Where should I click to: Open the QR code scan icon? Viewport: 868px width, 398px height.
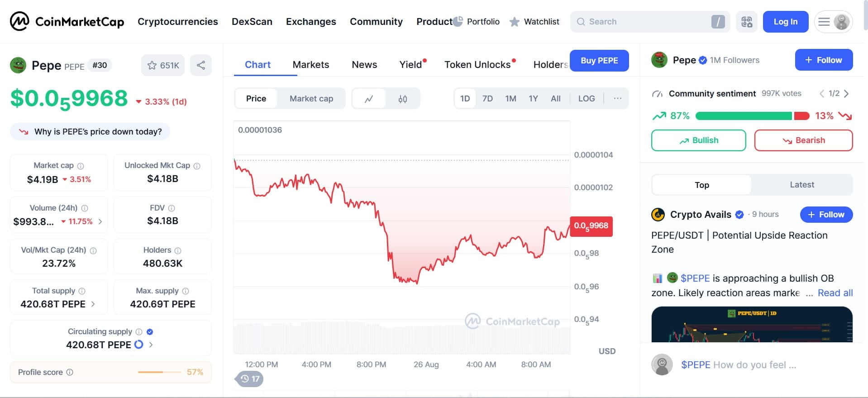click(x=747, y=22)
